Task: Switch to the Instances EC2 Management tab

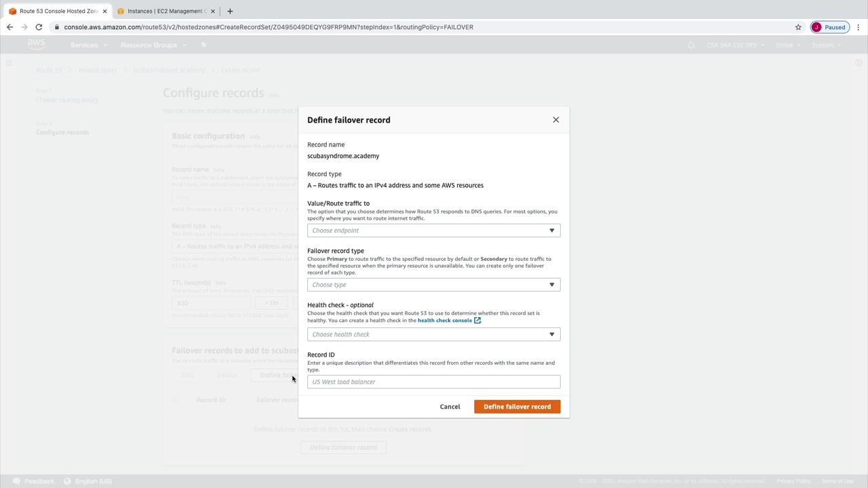Action: pyautogui.click(x=165, y=11)
